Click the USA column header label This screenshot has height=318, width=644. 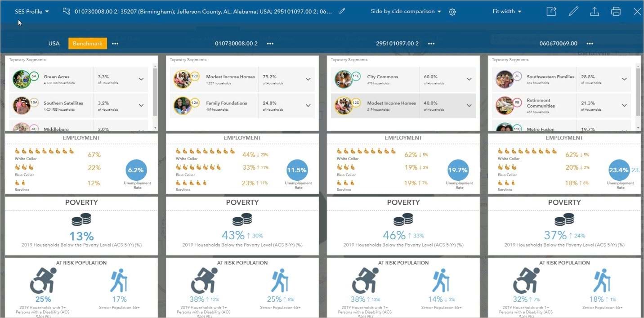point(54,44)
